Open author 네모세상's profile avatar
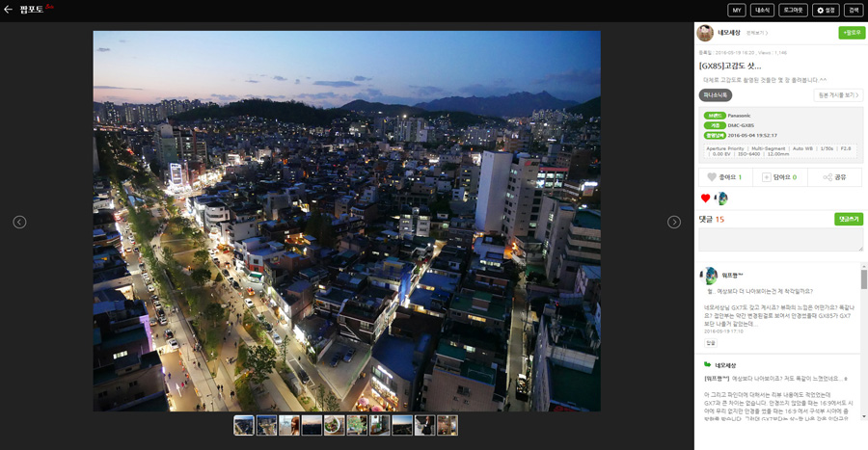This screenshot has width=868, height=450. (705, 33)
